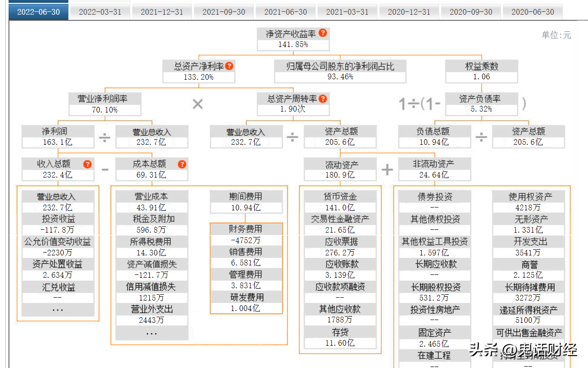Click the 营业净利润率 node
The width and height of the screenshot is (588, 368).
105,104
